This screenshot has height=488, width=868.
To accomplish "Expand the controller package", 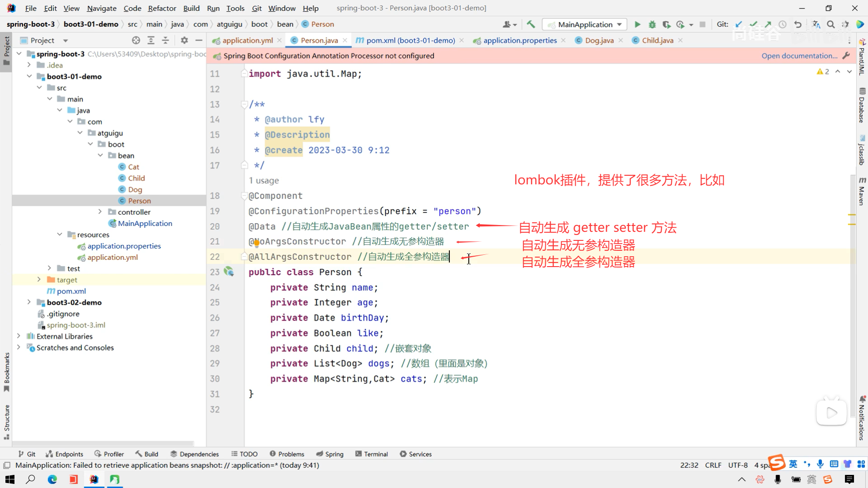I will [100, 212].
